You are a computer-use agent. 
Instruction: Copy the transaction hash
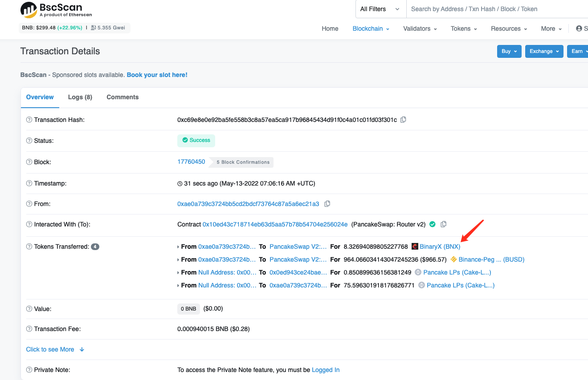click(403, 120)
